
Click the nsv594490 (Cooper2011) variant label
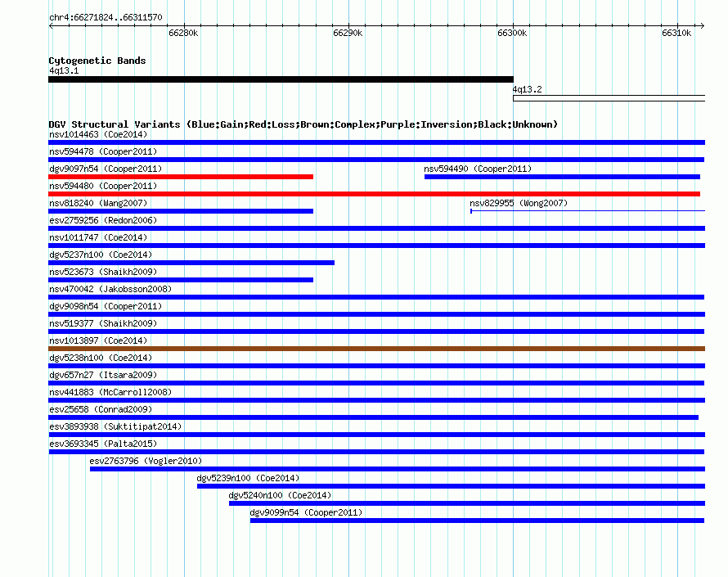pos(478,169)
